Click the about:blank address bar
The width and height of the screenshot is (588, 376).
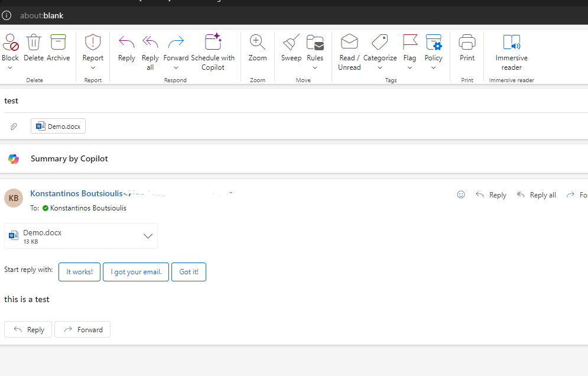pos(41,16)
